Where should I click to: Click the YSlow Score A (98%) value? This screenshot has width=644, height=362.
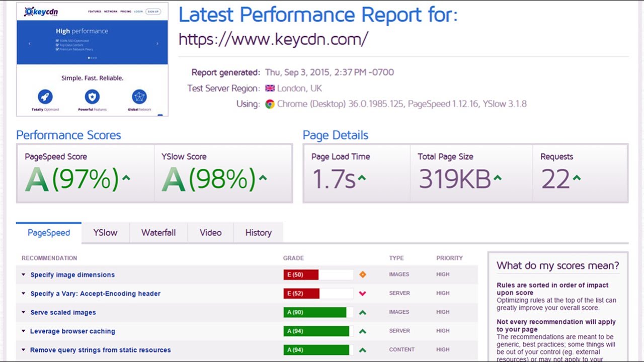point(209,179)
